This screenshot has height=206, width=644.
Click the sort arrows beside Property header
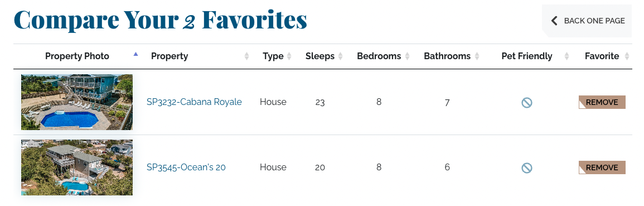246,56
